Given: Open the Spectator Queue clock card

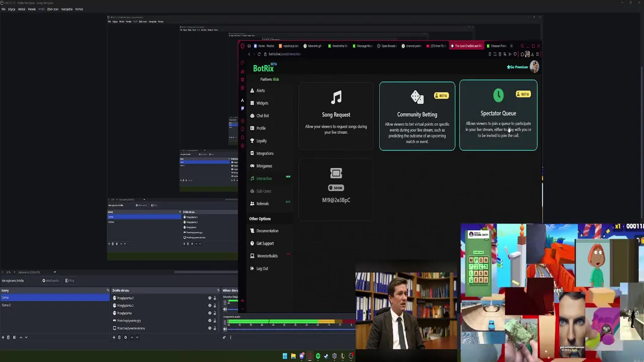Looking at the screenshot, I should tap(498, 115).
